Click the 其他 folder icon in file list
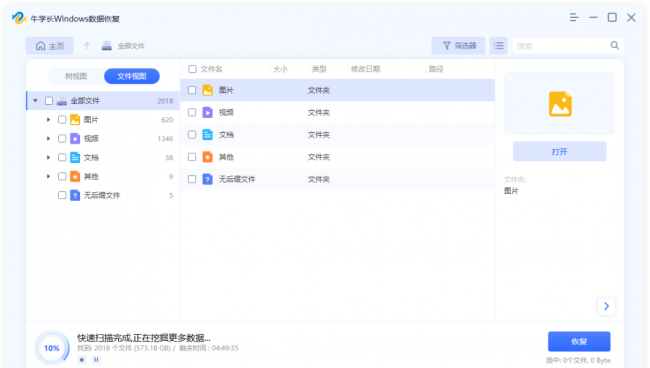650x368 pixels. (207, 157)
